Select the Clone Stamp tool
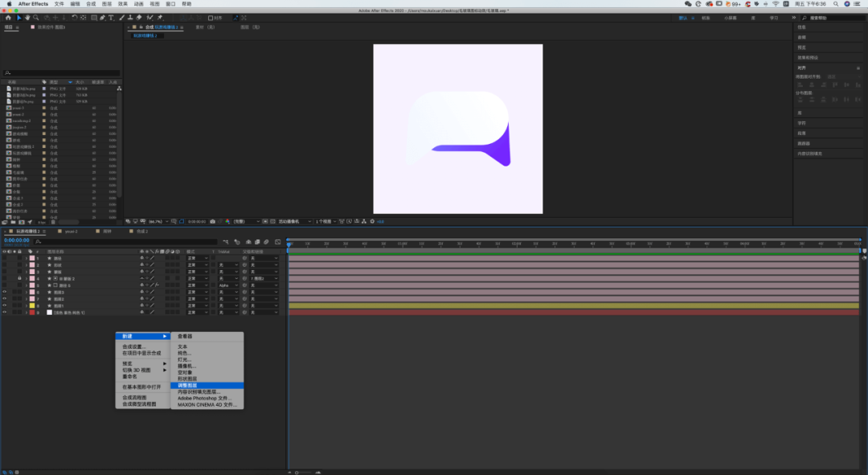 [131, 18]
